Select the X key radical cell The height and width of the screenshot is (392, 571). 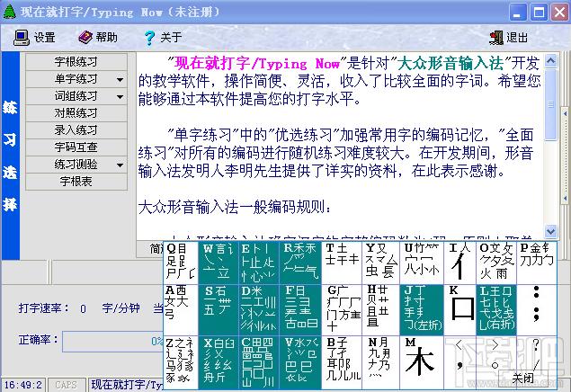[219, 362]
